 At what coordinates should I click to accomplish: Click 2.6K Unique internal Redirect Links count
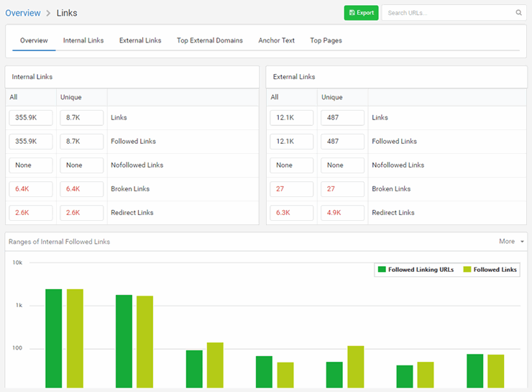[x=81, y=213]
